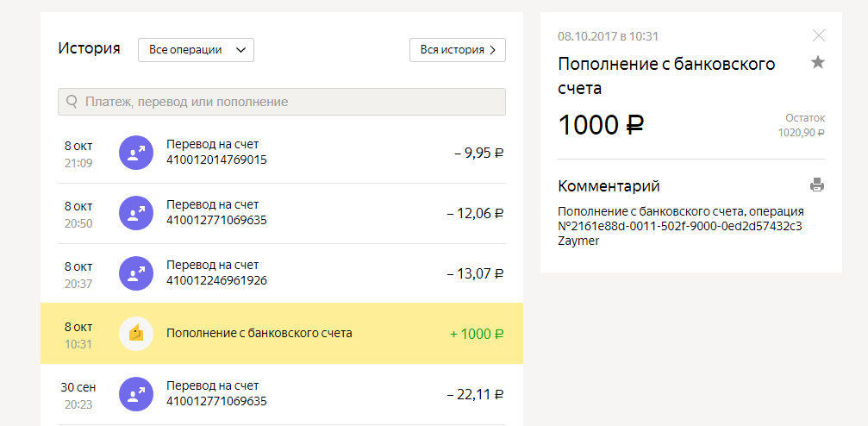Image resolution: width=868 pixels, height=426 pixels.
Task: Click the transfer icon for 13,07 ₽ payment
Action: pos(136,273)
